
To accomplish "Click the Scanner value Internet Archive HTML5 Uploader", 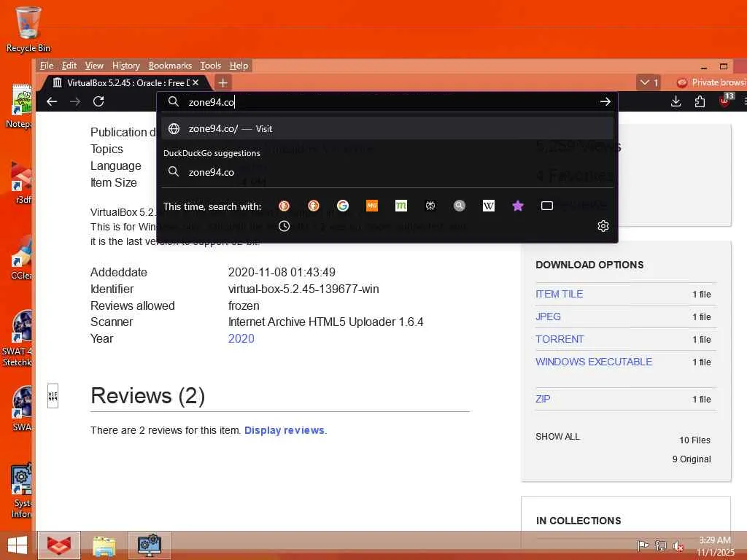I will coord(326,322).
